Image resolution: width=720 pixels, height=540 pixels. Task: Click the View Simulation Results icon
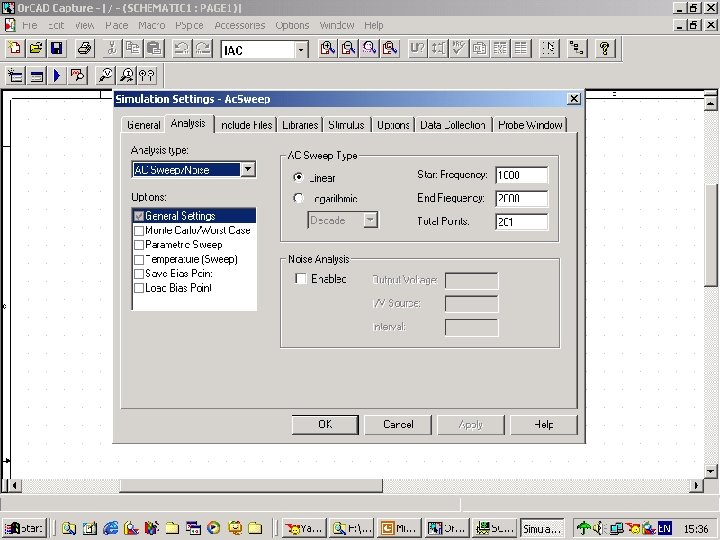[78, 75]
